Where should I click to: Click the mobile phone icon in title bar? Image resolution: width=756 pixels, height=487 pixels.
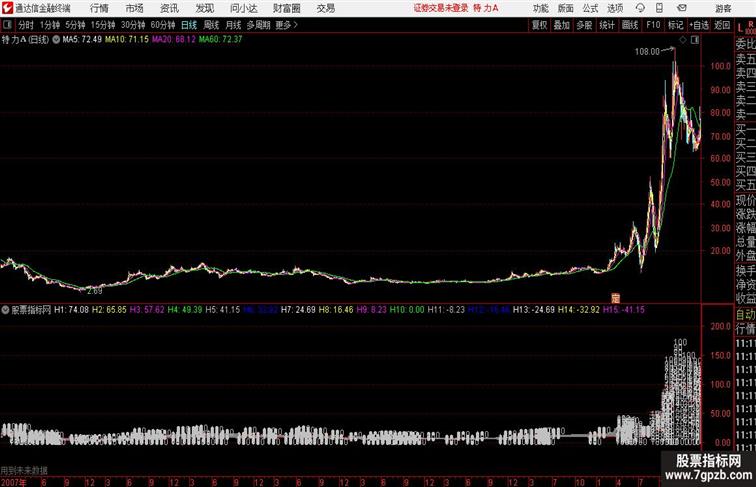pos(659,8)
